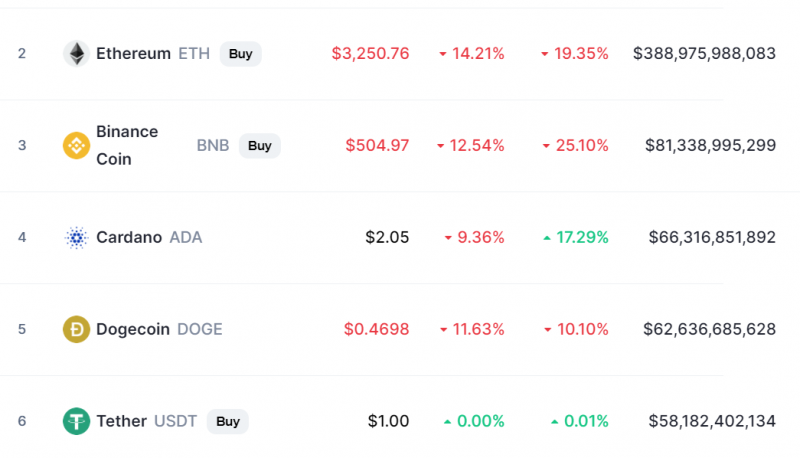Click the DOGE ticker symbol

[x=199, y=329]
